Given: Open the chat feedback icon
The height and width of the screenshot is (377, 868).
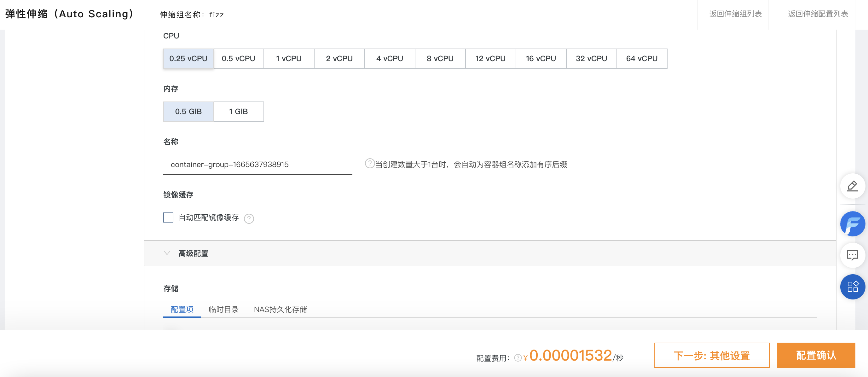Looking at the screenshot, I should click(852, 255).
